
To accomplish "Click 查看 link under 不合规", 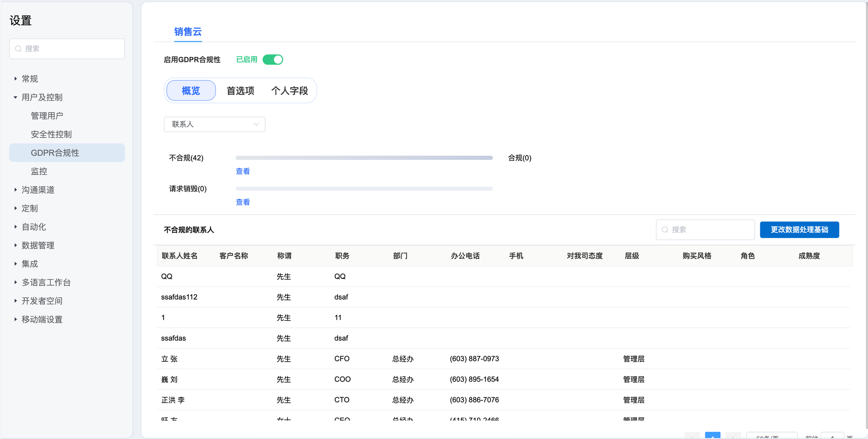I will [243, 172].
